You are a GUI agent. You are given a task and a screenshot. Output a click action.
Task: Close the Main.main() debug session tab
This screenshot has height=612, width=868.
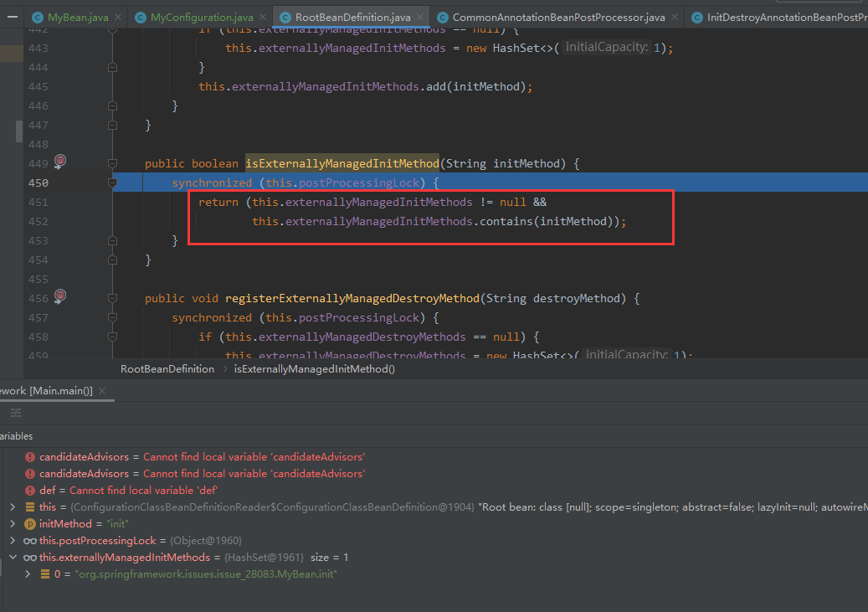[102, 390]
